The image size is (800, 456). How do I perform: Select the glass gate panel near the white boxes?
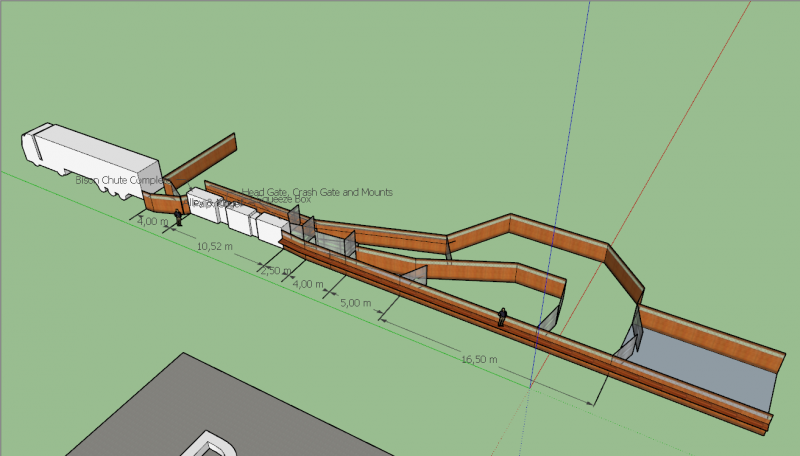tap(294, 217)
